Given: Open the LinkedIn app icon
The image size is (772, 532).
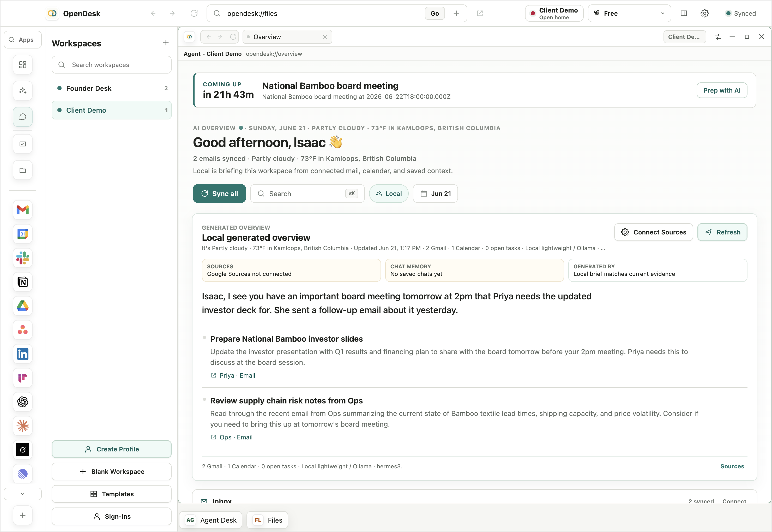Looking at the screenshot, I should pyautogui.click(x=23, y=354).
